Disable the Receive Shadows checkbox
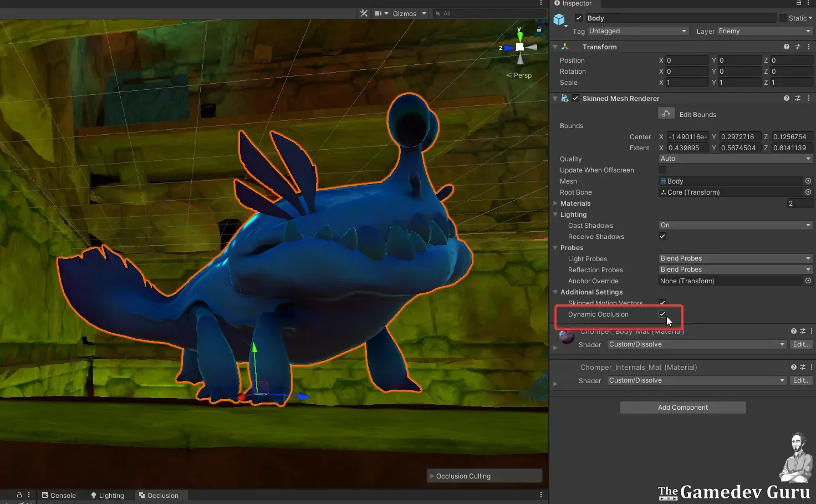Viewport: 816px width, 504px height. pos(662,236)
